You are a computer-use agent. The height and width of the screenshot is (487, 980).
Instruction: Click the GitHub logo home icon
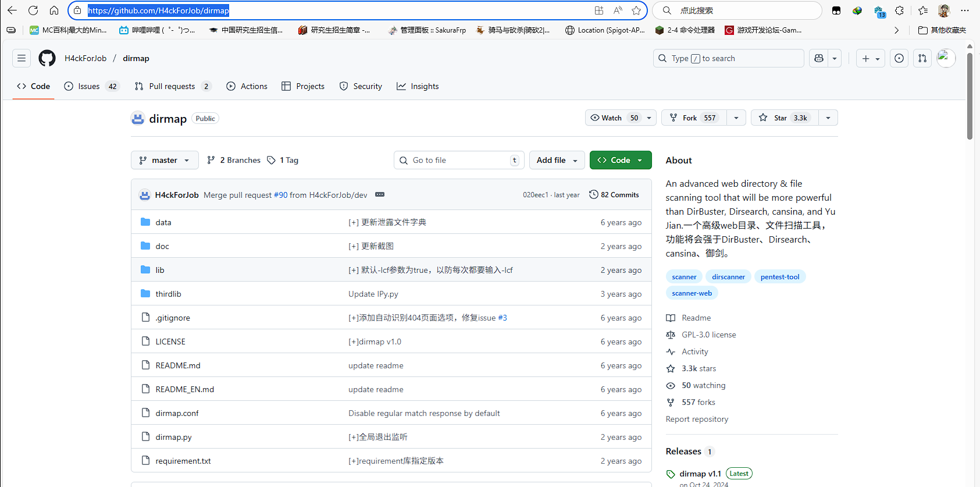47,58
